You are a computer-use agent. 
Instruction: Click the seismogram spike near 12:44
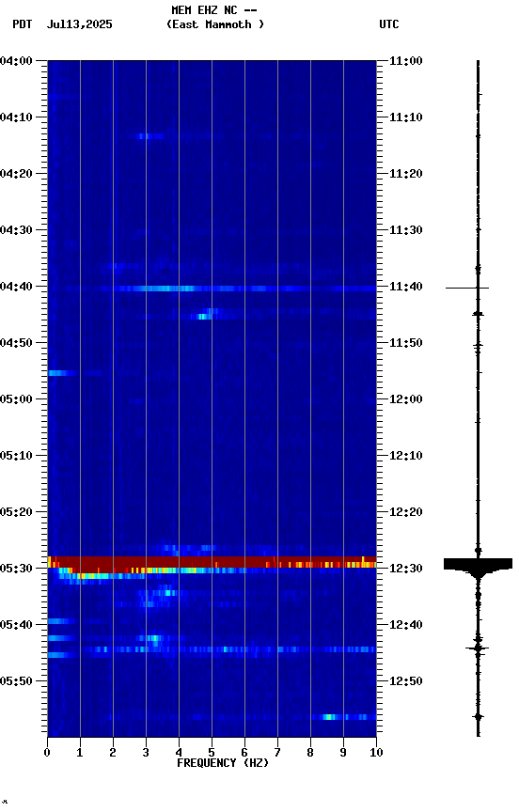click(477, 648)
